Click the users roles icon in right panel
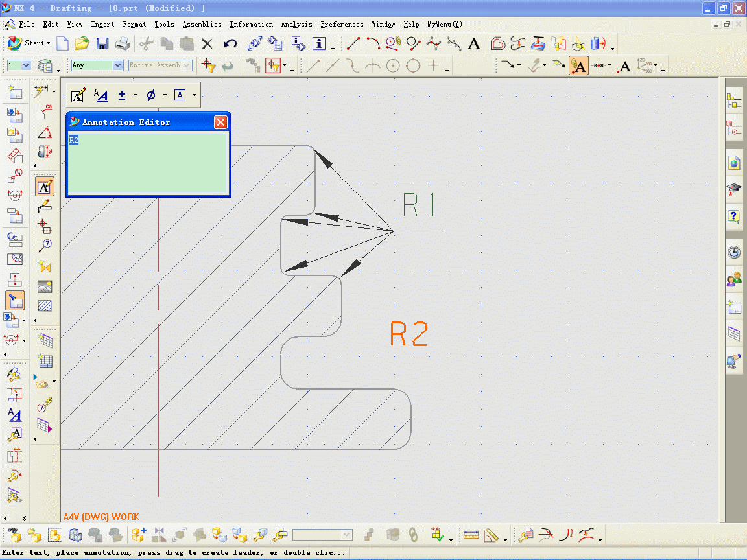The width and height of the screenshot is (747, 560). pyautogui.click(x=734, y=279)
